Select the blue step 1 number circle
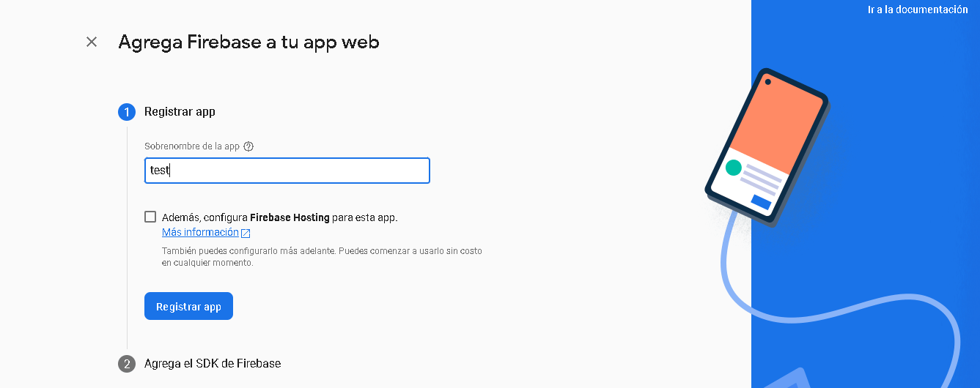The width and height of the screenshot is (980, 388). [x=127, y=112]
